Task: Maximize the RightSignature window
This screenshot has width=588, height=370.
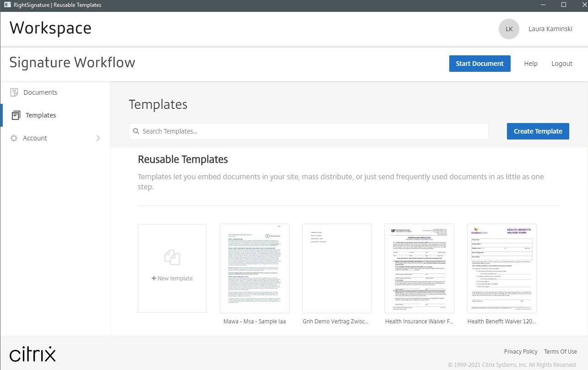Action: pyautogui.click(x=564, y=5)
